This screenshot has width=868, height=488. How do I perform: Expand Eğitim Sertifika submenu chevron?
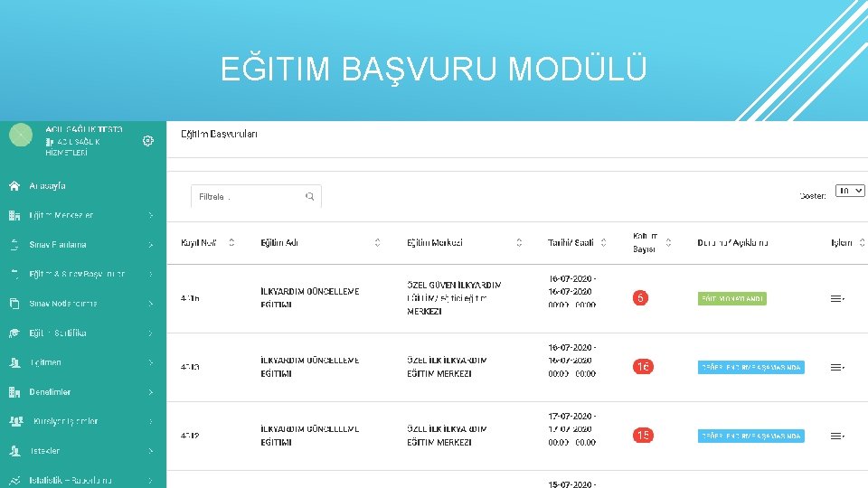click(x=151, y=333)
